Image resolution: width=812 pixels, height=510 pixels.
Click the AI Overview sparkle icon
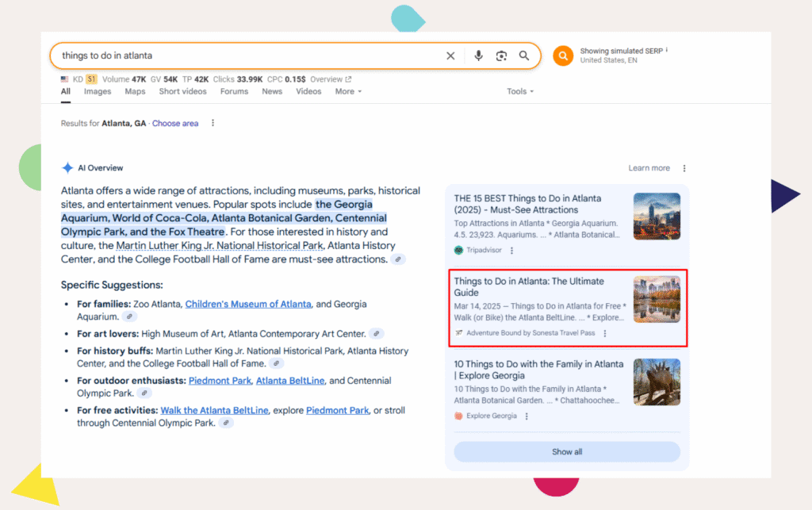pos(67,168)
